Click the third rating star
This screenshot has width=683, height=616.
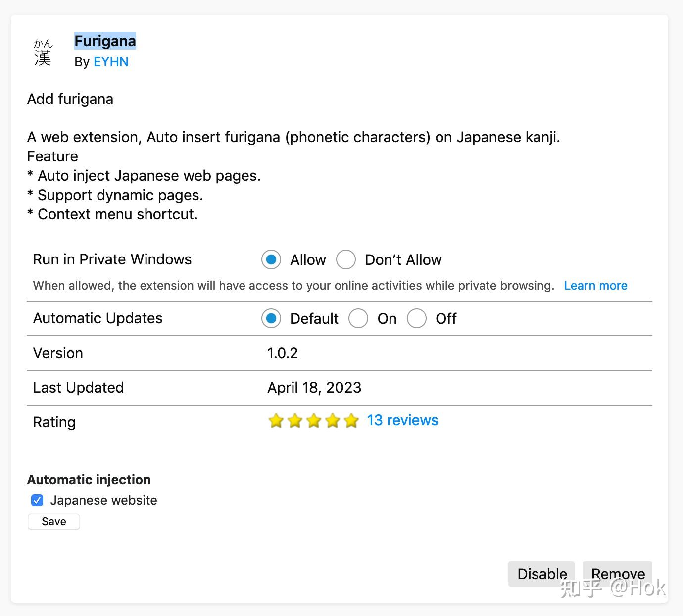coord(313,421)
